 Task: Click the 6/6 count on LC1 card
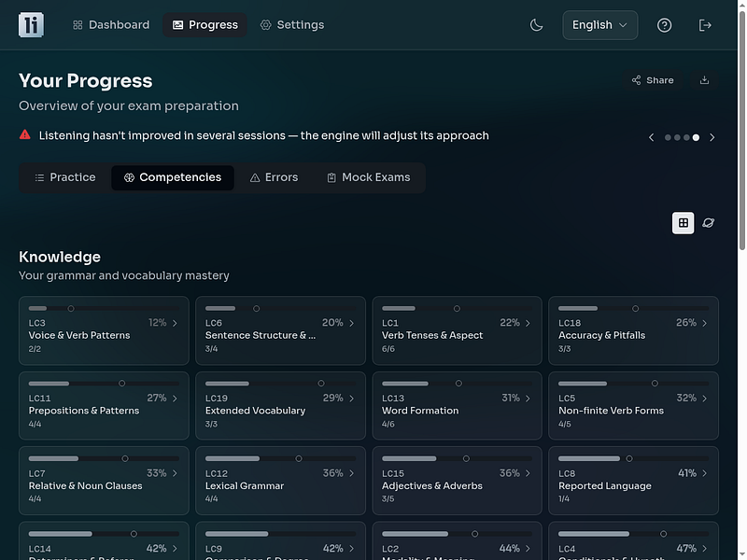[388, 349]
